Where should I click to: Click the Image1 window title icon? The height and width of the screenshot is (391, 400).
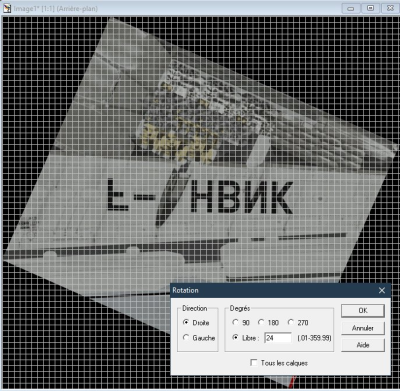[7, 8]
